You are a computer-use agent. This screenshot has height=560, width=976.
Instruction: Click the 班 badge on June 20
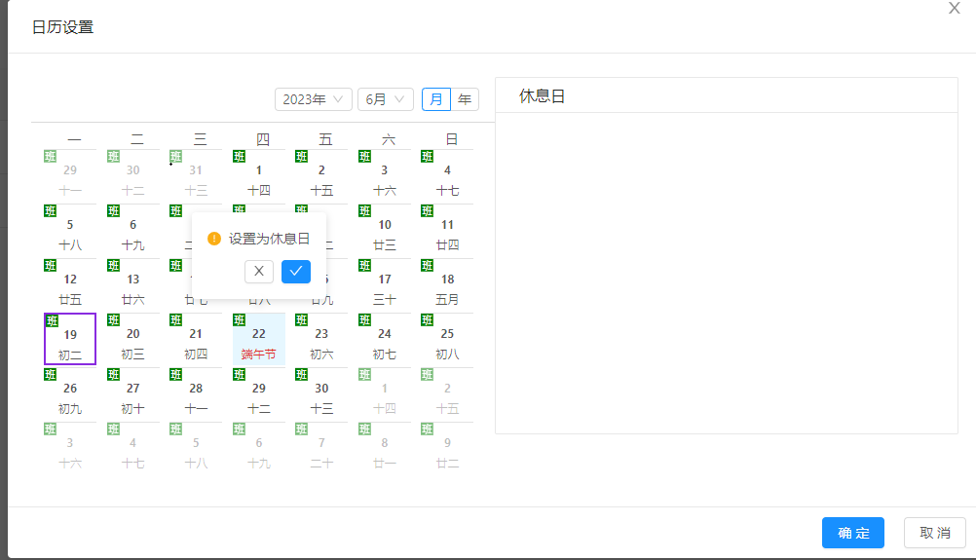[x=113, y=320]
